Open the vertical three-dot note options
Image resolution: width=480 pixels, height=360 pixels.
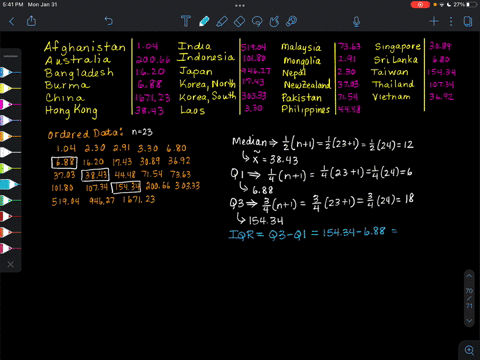pos(451,22)
